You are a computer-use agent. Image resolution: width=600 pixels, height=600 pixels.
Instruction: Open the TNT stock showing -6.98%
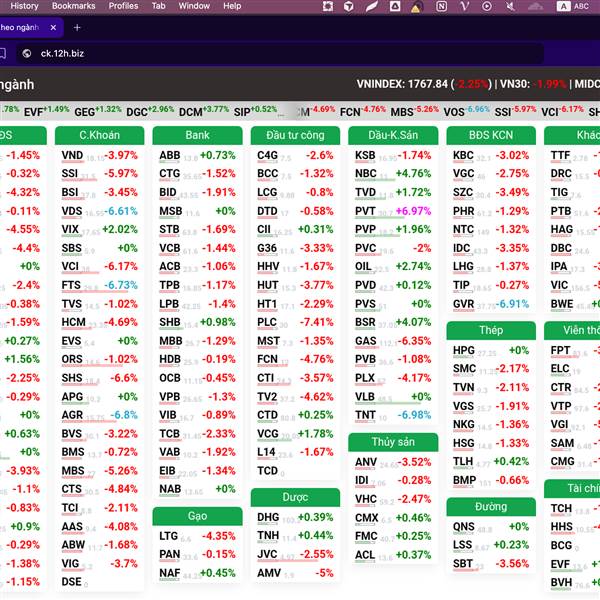393,415
